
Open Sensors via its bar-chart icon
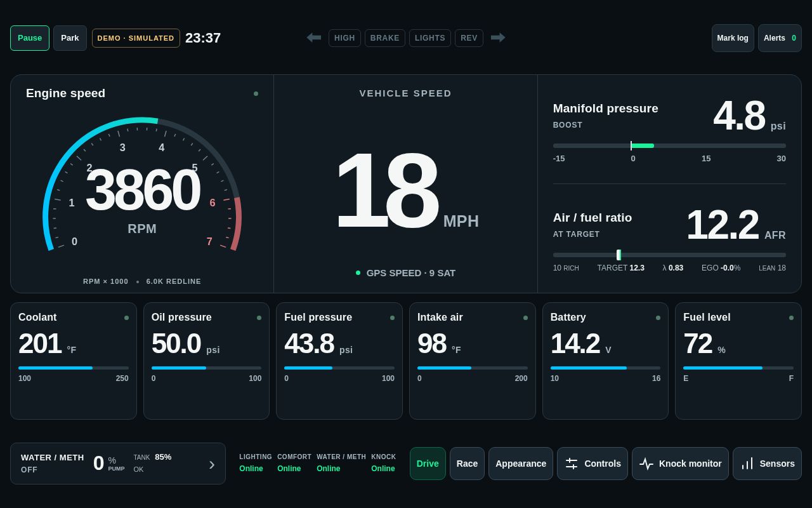pyautogui.click(x=747, y=464)
